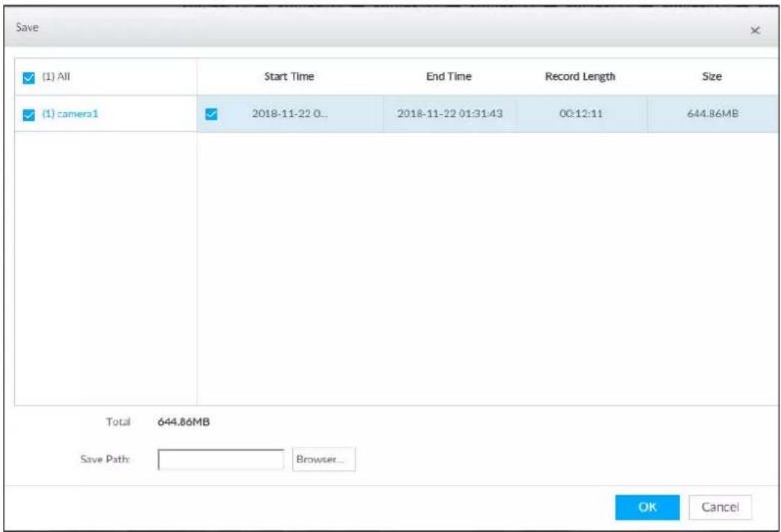Click the Save Path input field
This screenshot has width=781, height=532.
tap(221, 460)
